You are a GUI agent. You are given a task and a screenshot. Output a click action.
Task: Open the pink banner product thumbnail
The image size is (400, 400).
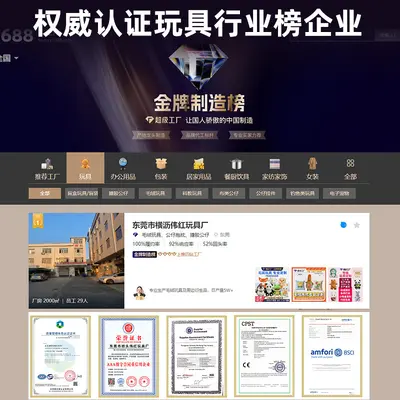click(345, 284)
